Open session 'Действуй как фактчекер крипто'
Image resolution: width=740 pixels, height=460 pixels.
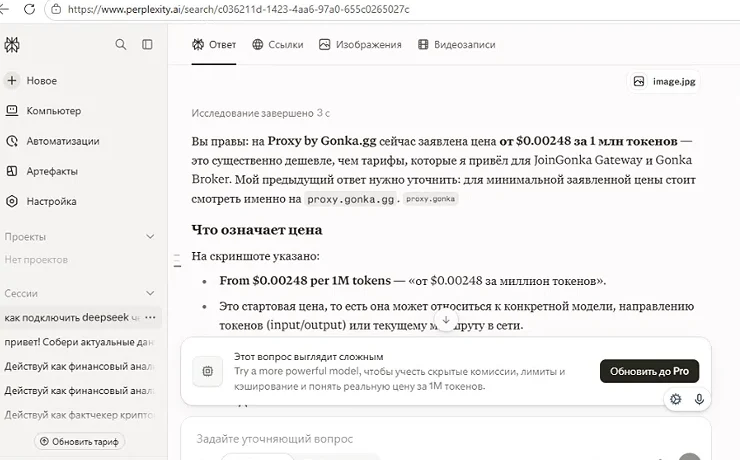pyautogui.click(x=79, y=415)
